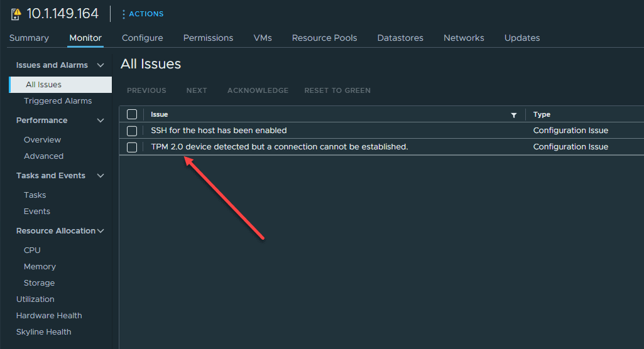Click the Issue column filter icon
The width and height of the screenshot is (644, 349).
pos(514,115)
